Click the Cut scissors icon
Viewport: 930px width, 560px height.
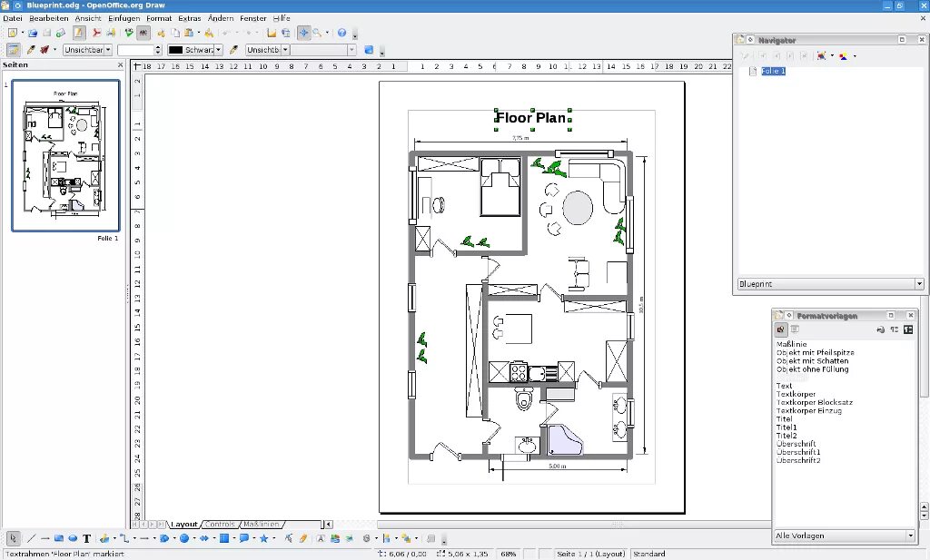click(x=161, y=34)
